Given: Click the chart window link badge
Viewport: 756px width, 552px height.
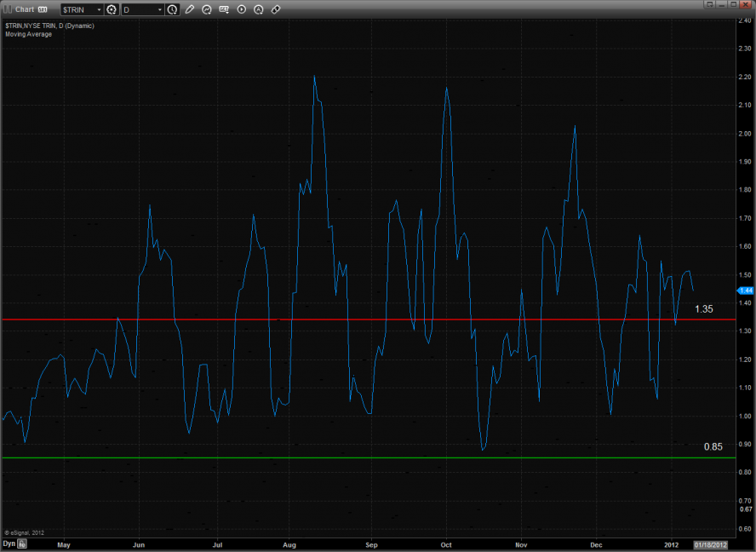Looking at the screenshot, I should point(42,9).
